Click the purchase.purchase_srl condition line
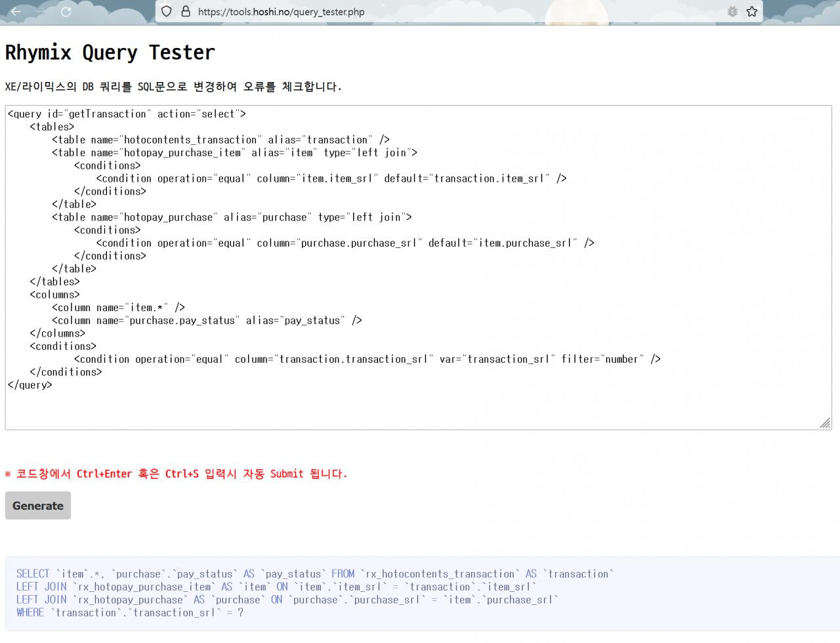This screenshot has width=840, height=643. coord(345,243)
